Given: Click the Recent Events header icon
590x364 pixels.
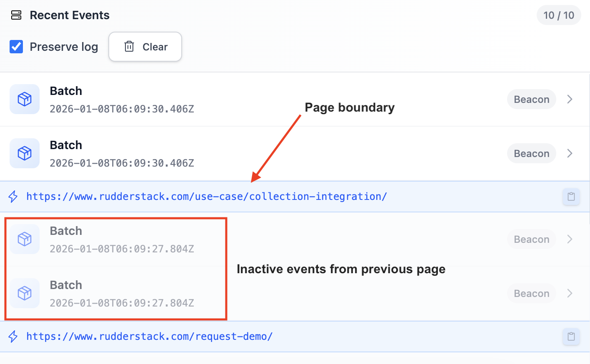Looking at the screenshot, I should click(16, 15).
